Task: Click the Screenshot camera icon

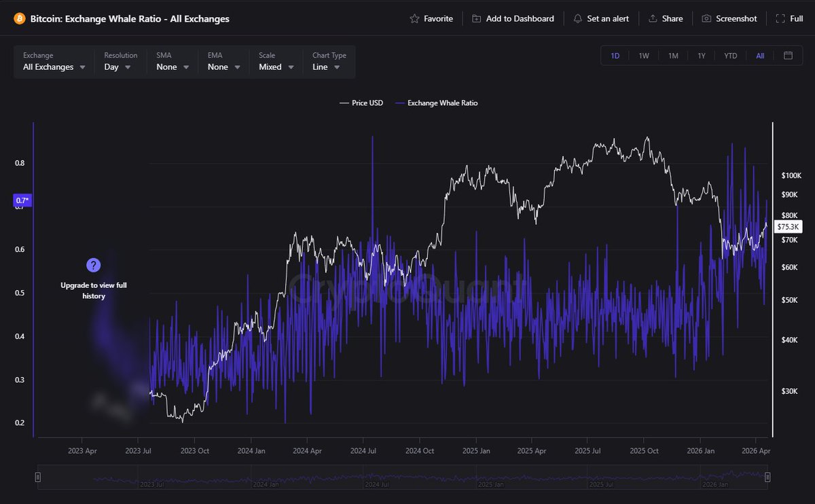Action: point(706,19)
